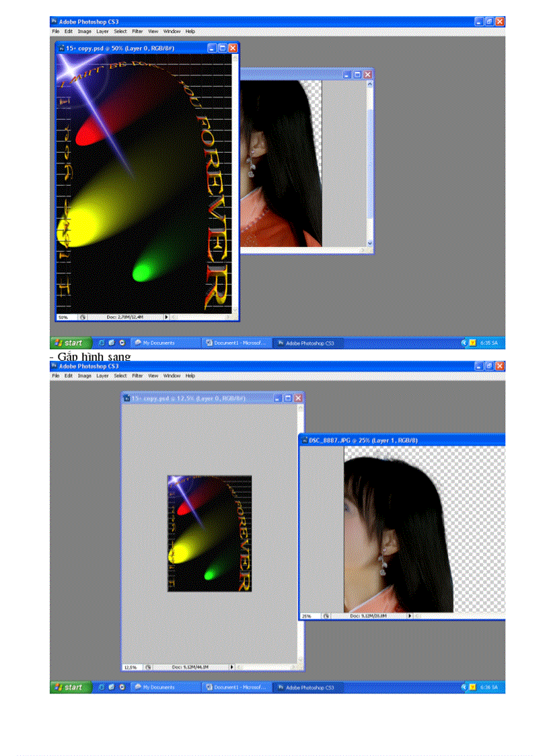Click the Start button

70,343
